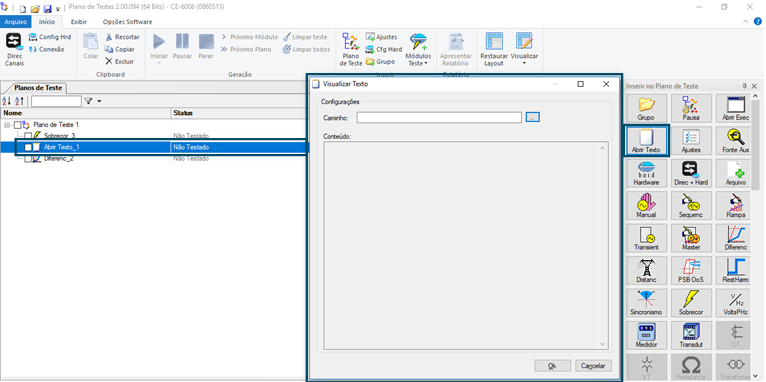Image resolution: width=766 pixels, height=382 pixels.
Task: Insert Master test module
Action: [691, 238]
